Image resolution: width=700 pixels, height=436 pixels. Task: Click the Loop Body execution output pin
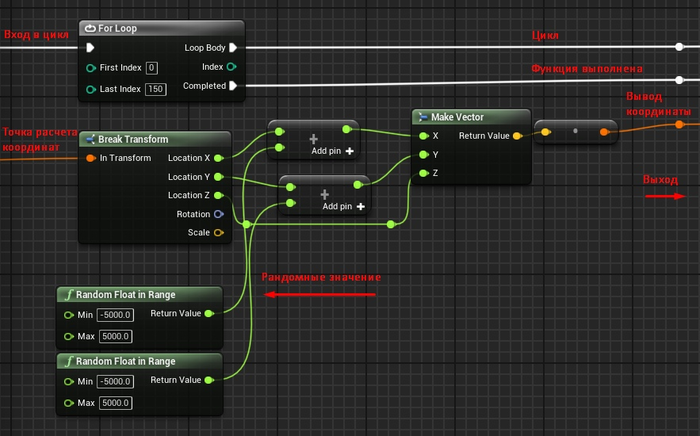233,47
